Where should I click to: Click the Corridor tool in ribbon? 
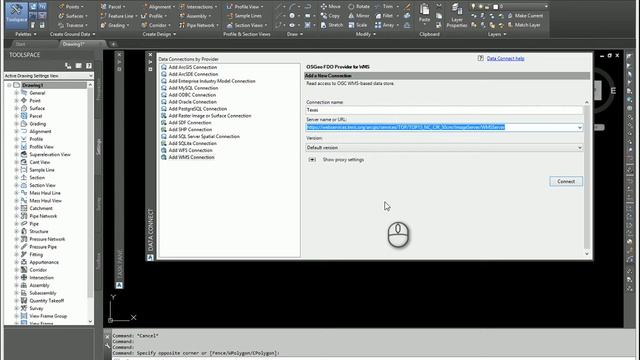click(156, 25)
